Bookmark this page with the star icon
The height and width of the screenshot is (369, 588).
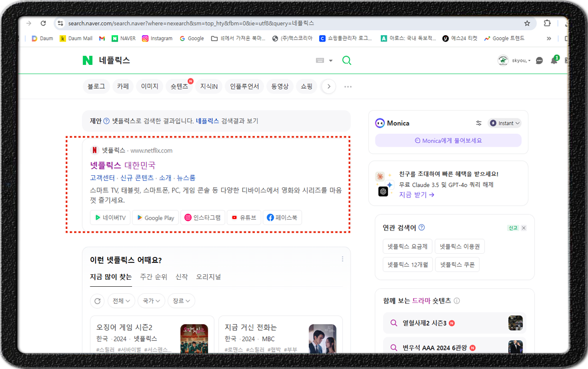point(527,23)
